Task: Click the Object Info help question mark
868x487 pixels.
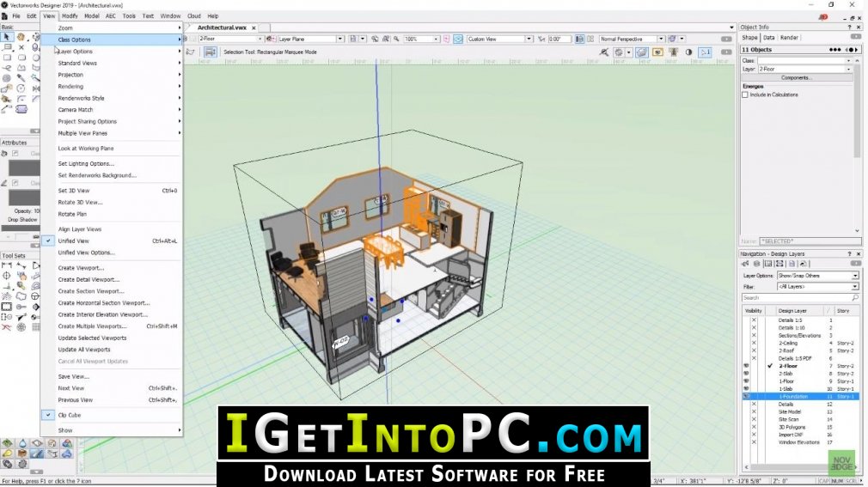Action: tap(849, 27)
